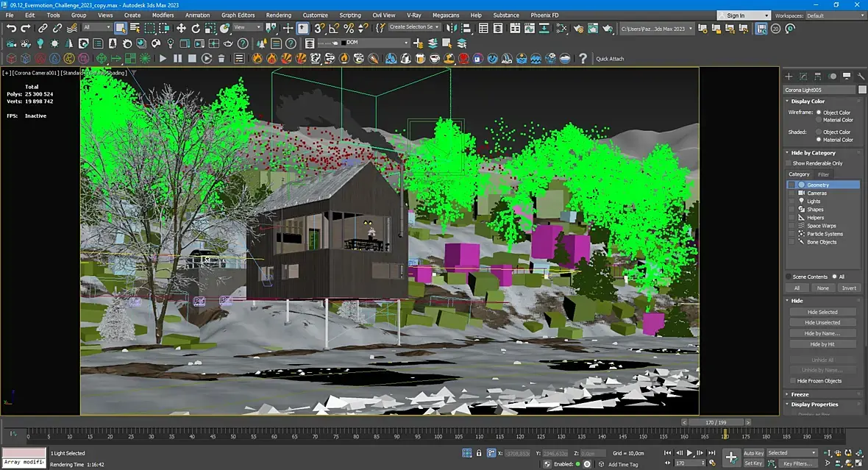Enable Show Renderable Only checkbox
The image size is (868, 470).
coord(789,163)
